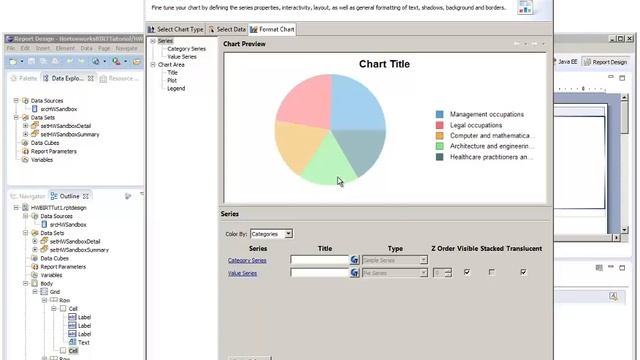Open the Element menu in Report Design window
This screenshot has height=360, width=640.
click(65, 48)
